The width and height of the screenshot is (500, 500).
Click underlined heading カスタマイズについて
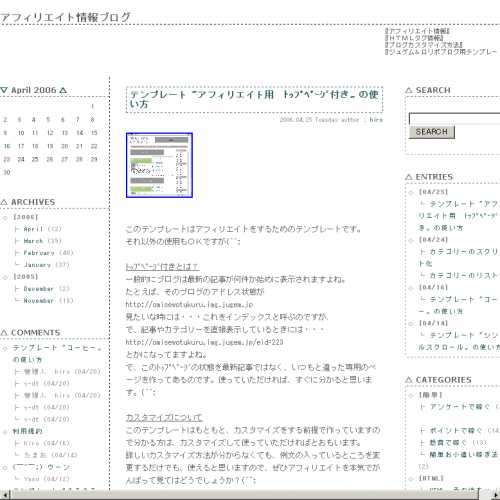click(x=164, y=417)
